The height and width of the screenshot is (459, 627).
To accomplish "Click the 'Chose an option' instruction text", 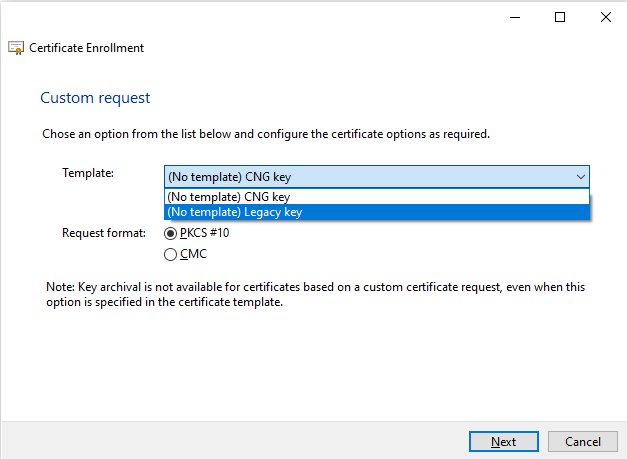I will (x=266, y=134).
